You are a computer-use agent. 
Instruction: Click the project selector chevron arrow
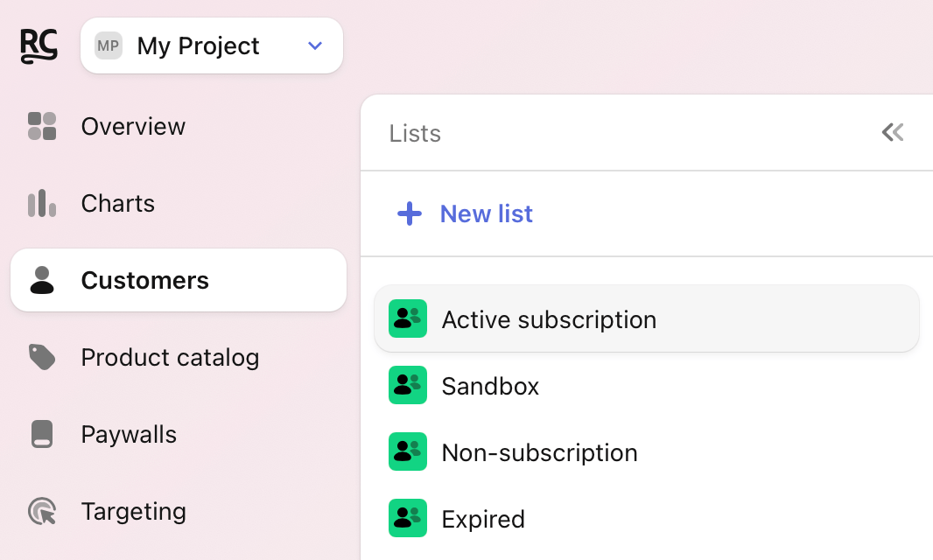(x=315, y=45)
